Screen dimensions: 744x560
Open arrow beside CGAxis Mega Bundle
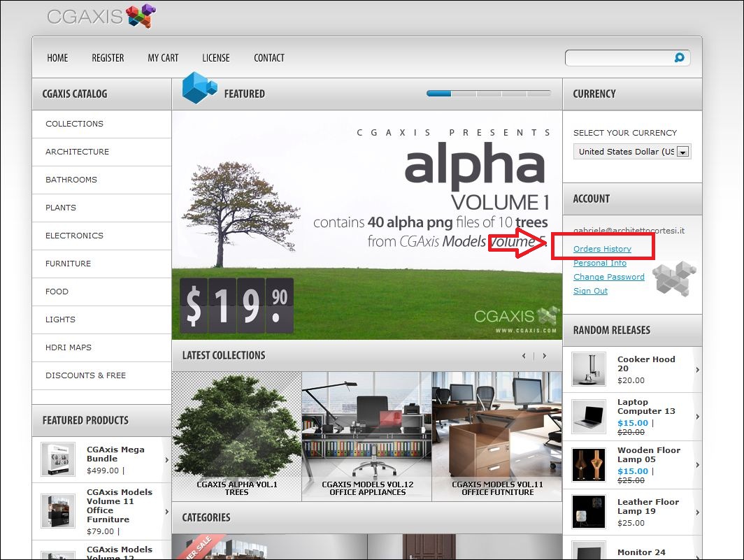pyautogui.click(x=167, y=460)
